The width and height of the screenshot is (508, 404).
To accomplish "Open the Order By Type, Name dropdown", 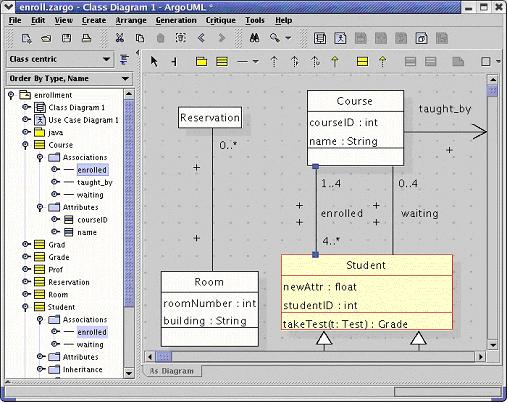I will pos(125,79).
